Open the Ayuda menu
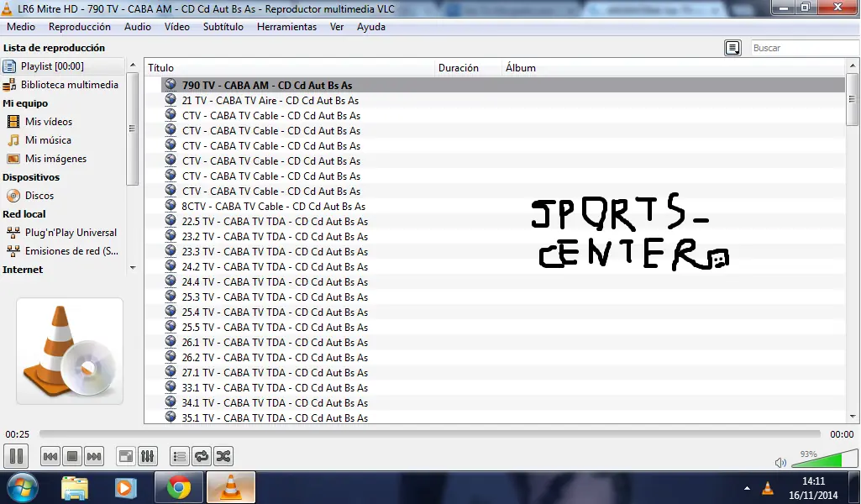Image resolution: width=861 pixels, height=504 pixels. (371, 27)
